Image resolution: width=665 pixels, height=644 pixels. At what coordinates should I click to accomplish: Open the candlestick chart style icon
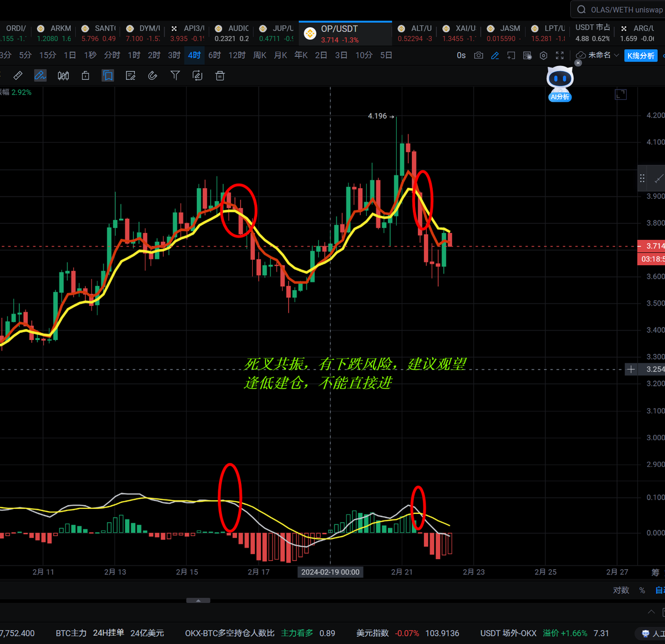[63, 76]
